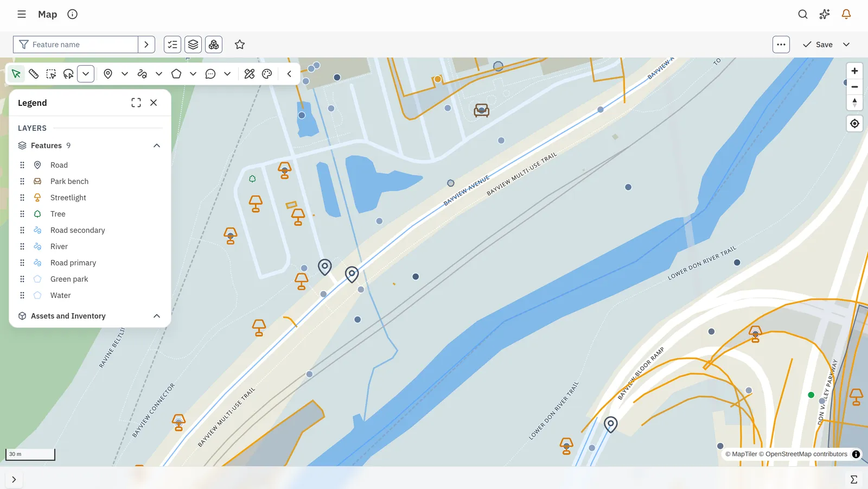Open the checklist panel button
The image size is (868, 489).
click(x=173, y=45)
